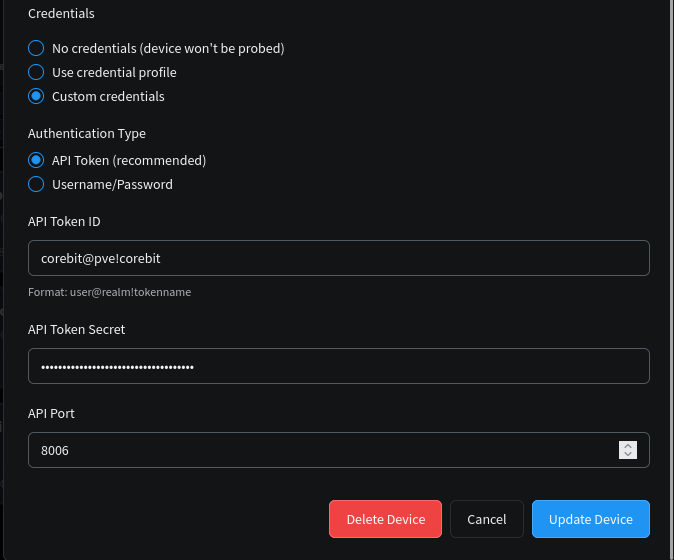Pick "API Token (recommended)" authentication type
Image resolution: width=674 pixels, height=560 pixels.
pos(36,160)
